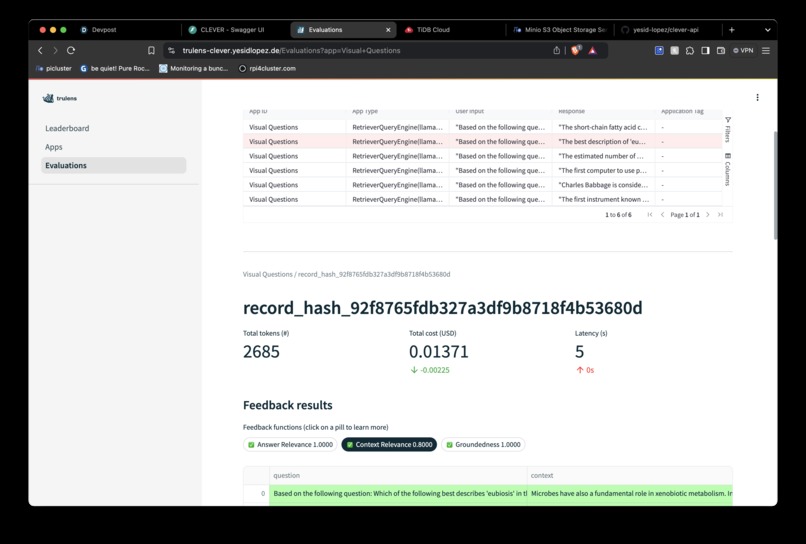Click the address bar URL field
Viewport: 806px width, 544px height.
360,50
